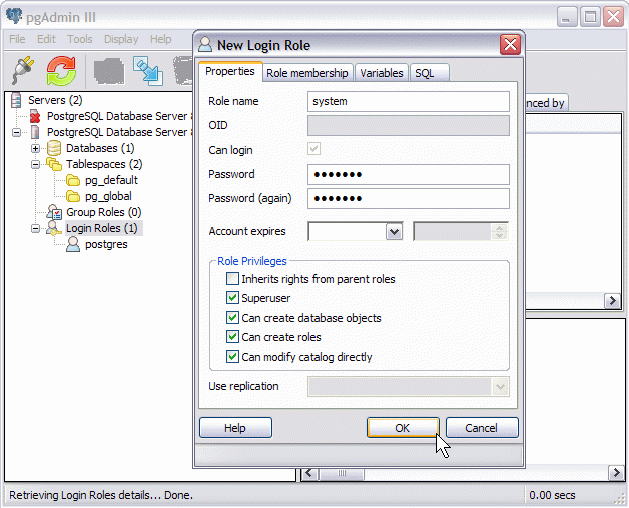The width and height of the screenshot is (629, 508).
Task: Collapse the Tablespaces (2) node
Action: (35, 164)
